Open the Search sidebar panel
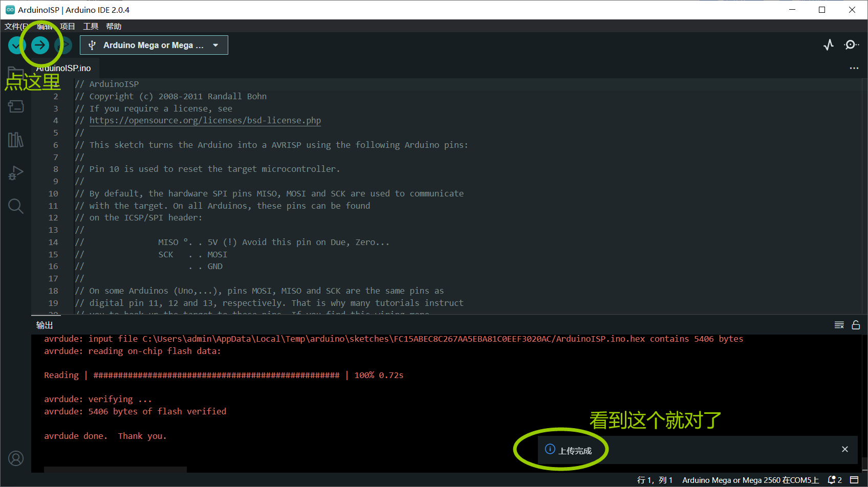The height and width of the screenshot is (487, 868). coord(16,206)
